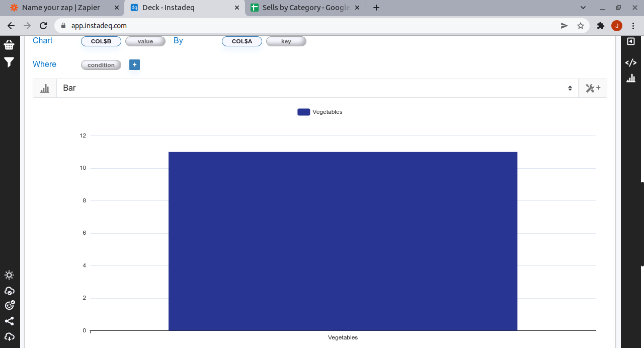644x348 pixels.
Task: Open a new browser tab
Action: 376,8
